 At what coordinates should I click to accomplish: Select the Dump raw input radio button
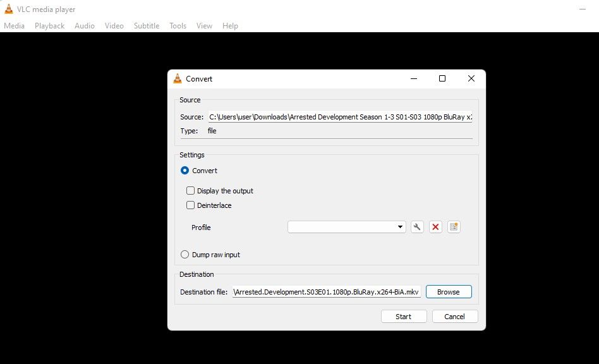pyautogui.click(x=185, y=254)
